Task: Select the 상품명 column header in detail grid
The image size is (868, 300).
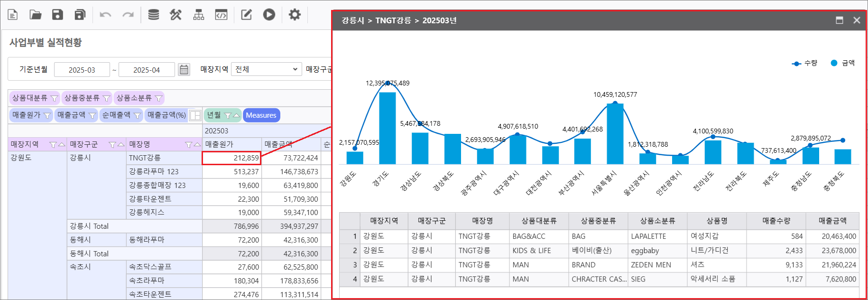Action: tap(716, 221)
